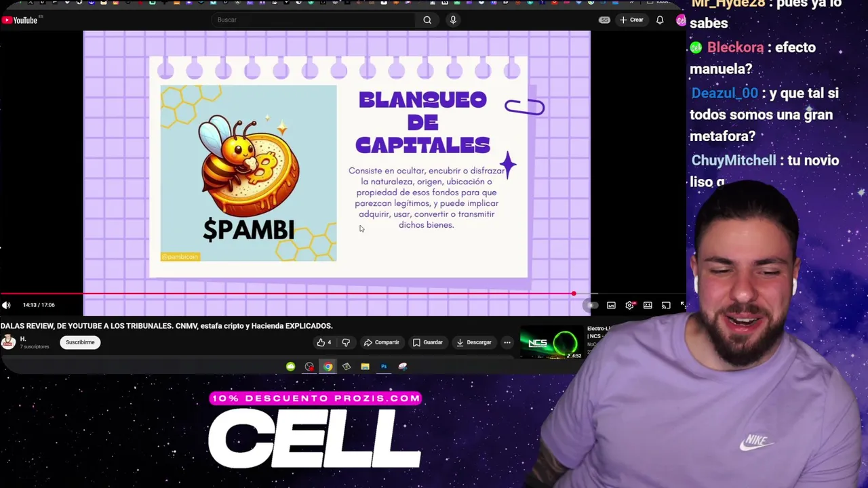Click Compartir share button

381,342
